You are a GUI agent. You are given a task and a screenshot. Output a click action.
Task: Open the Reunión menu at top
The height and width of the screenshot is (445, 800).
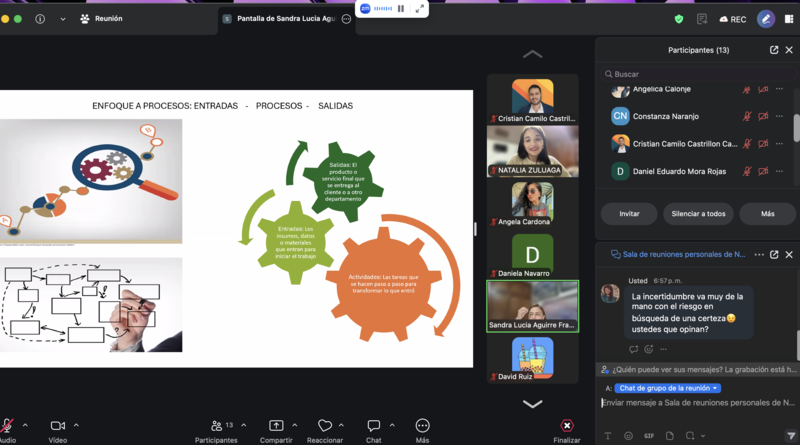(102, 19)
